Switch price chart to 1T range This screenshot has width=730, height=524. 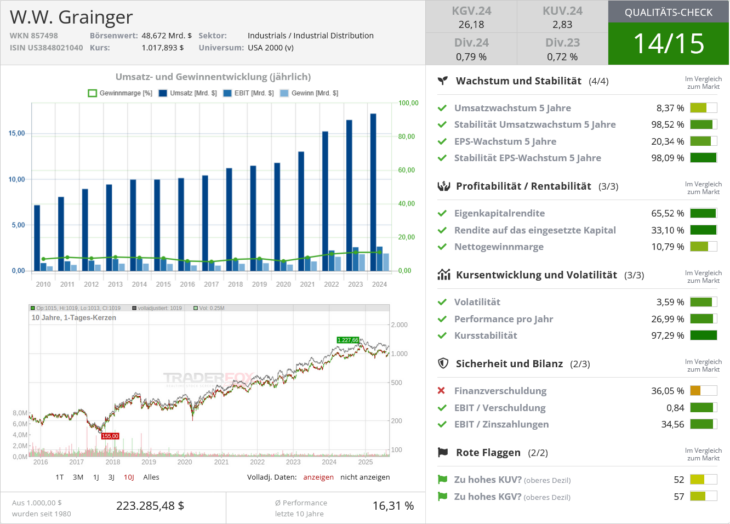coord(59,477)
